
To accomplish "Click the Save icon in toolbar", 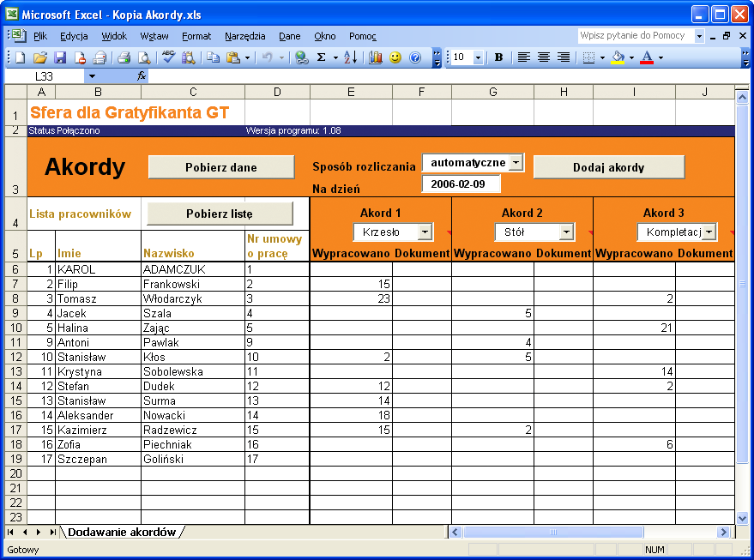I will click(60, 57).
